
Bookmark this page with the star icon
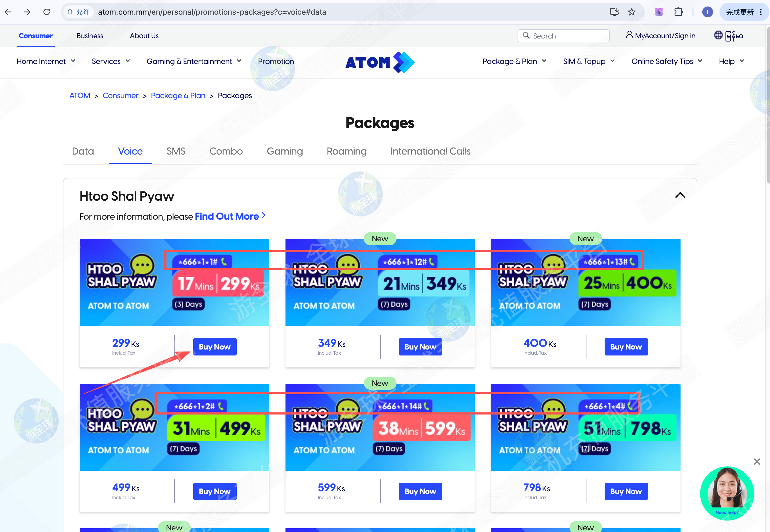(632, 12)
